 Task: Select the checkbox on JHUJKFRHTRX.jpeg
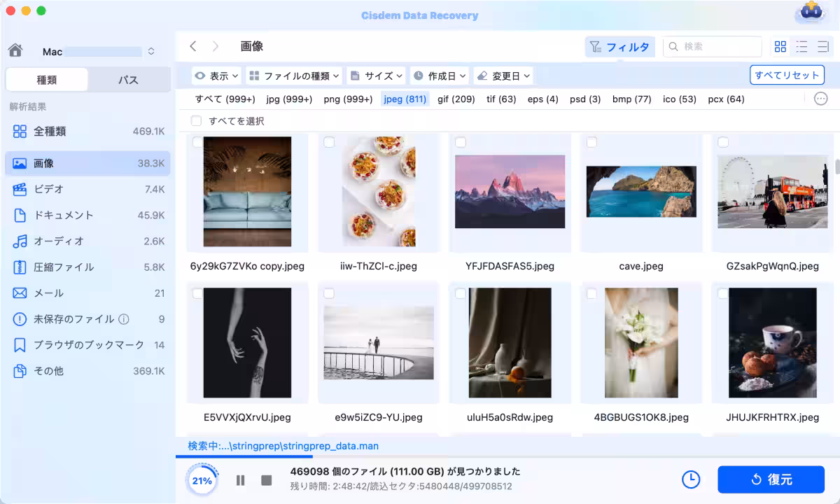coord(722,293)
